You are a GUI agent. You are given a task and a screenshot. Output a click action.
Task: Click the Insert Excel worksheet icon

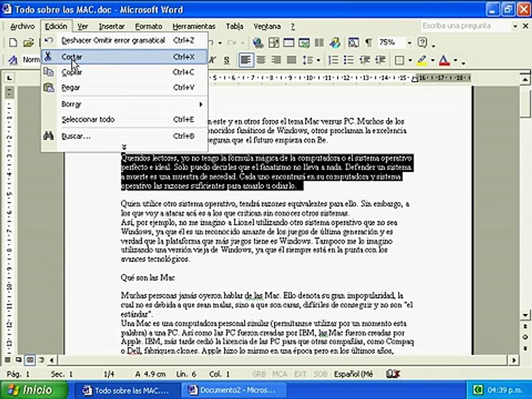pos(304,43)
